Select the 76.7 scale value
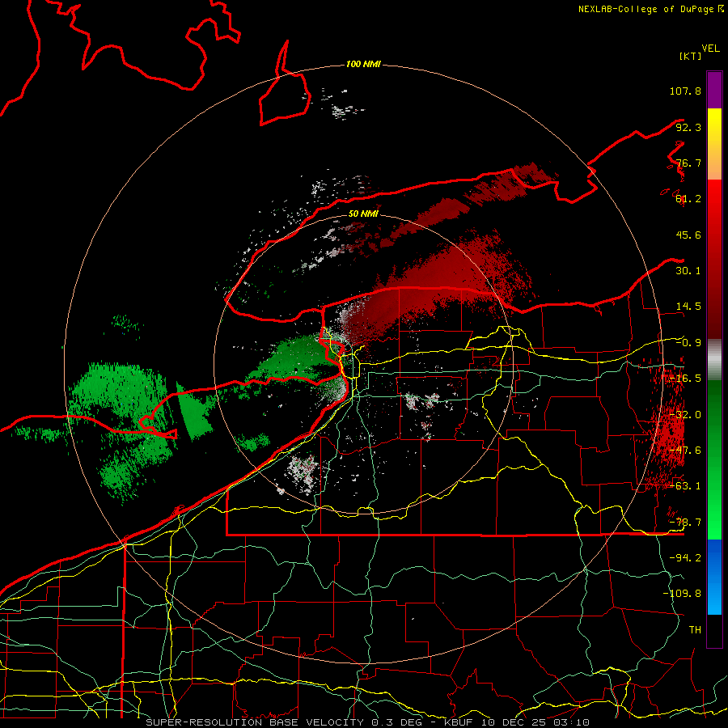 coord(688,163)
